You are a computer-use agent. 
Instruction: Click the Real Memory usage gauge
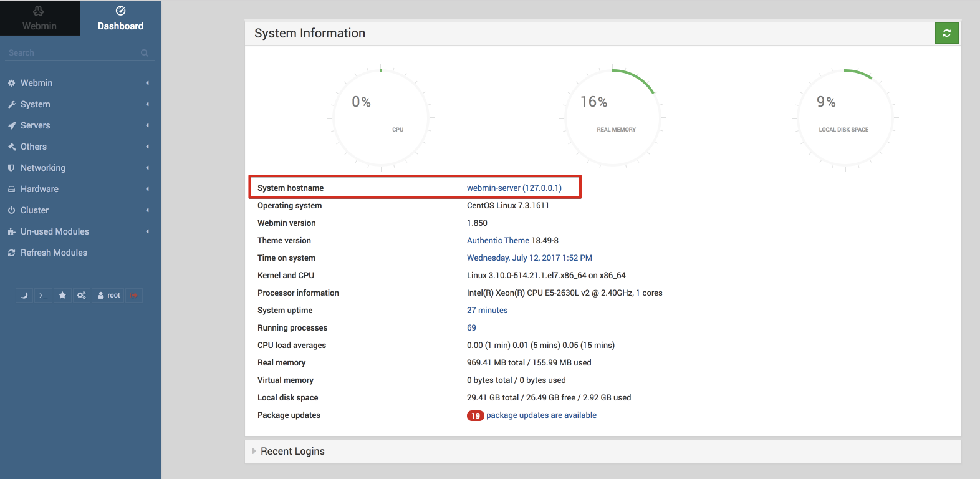pyautogui.click(x=613, y=117)
